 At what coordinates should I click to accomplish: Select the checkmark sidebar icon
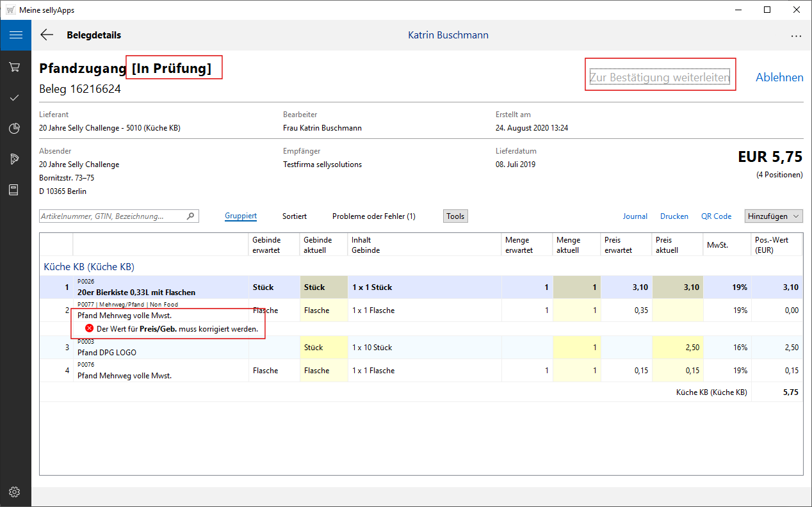(15, 98)
